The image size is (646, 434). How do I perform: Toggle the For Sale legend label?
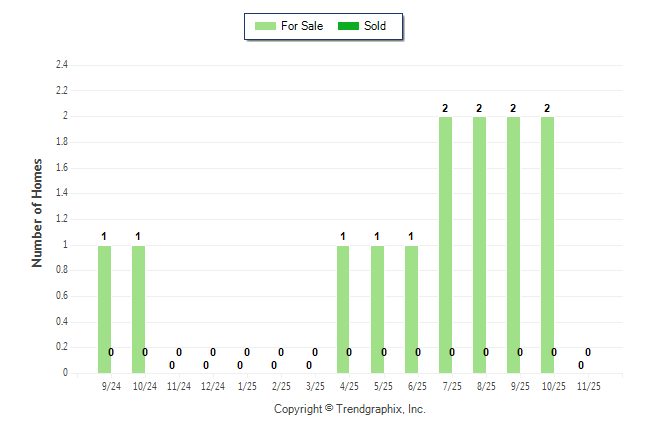(x=302, y=26)
